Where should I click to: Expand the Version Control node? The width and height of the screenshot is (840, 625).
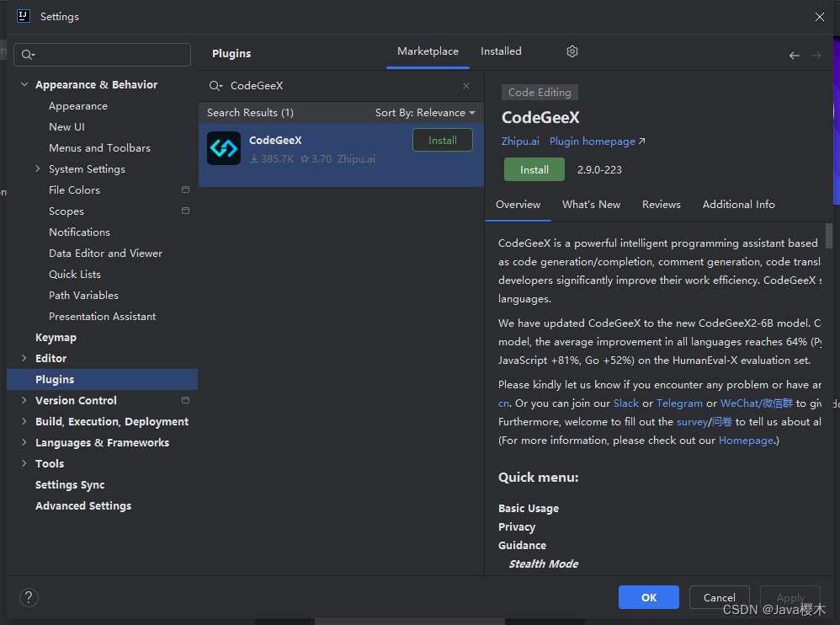(x=24, y=400)
